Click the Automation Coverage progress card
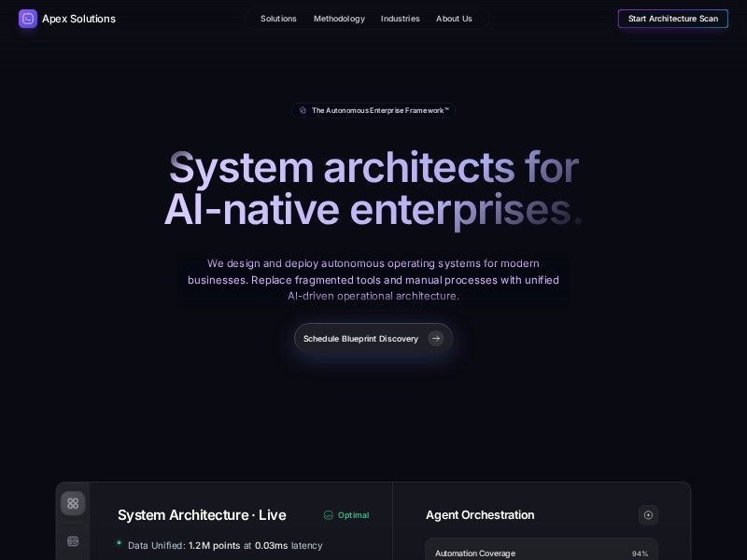The width and height of the screenshot is (747, 560). click(542, 551)
